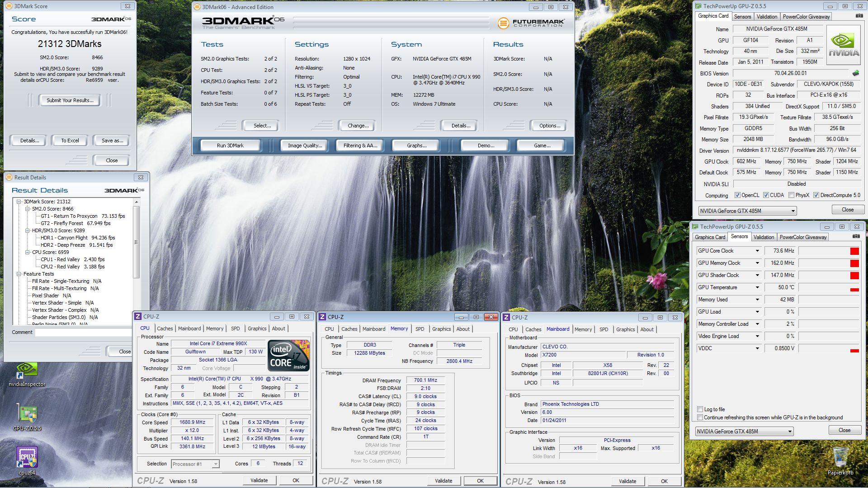
Task: Open VDDC sensor dropdown
Action: pos(757,348)
